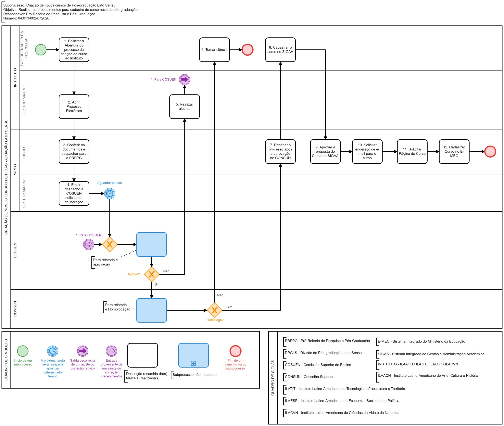Click 'COSUEN - Comissão Superior de Ensino' entry
504x426 pixels.
pyautogui.click(x=318, y=365)
